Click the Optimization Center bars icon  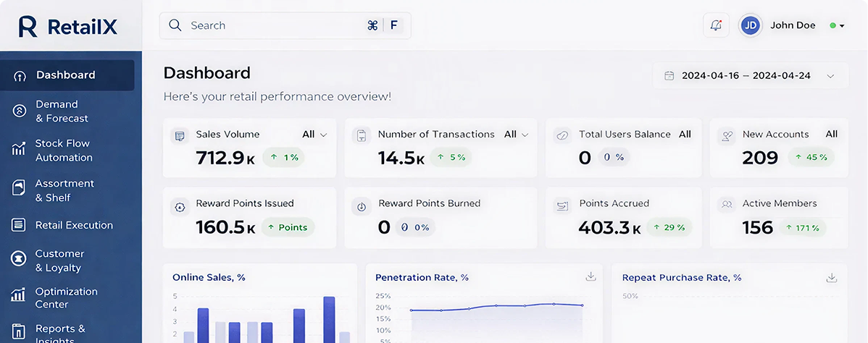coord(18,295)
